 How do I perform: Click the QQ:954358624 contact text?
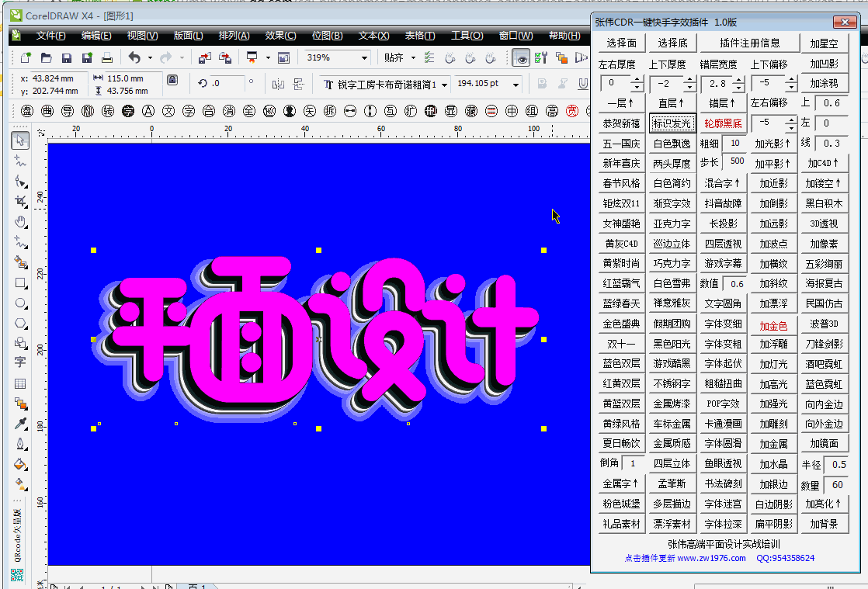tap(785, 558)
